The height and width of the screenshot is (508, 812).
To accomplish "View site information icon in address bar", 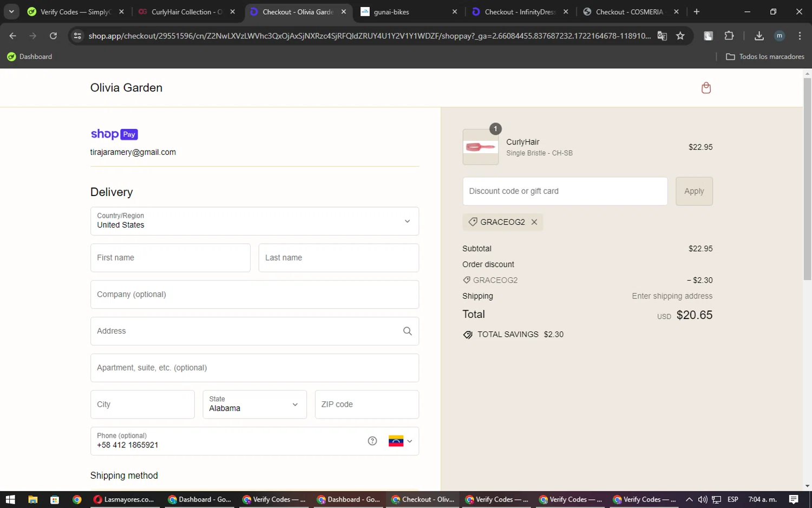I will [77, 36].
